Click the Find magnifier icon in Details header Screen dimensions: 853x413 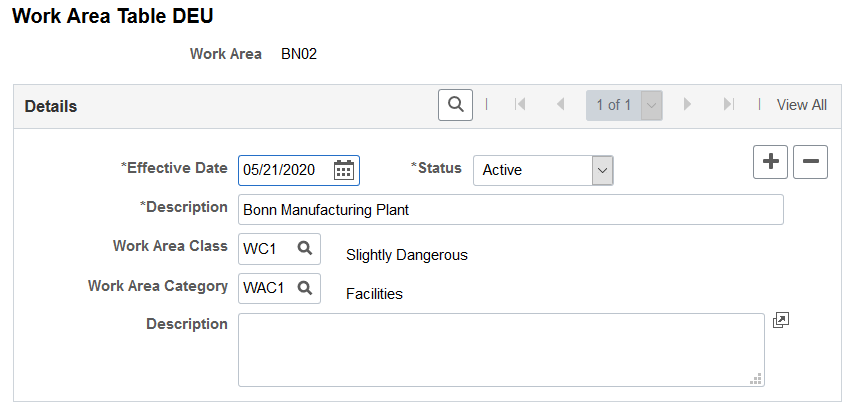pos(455,105)
